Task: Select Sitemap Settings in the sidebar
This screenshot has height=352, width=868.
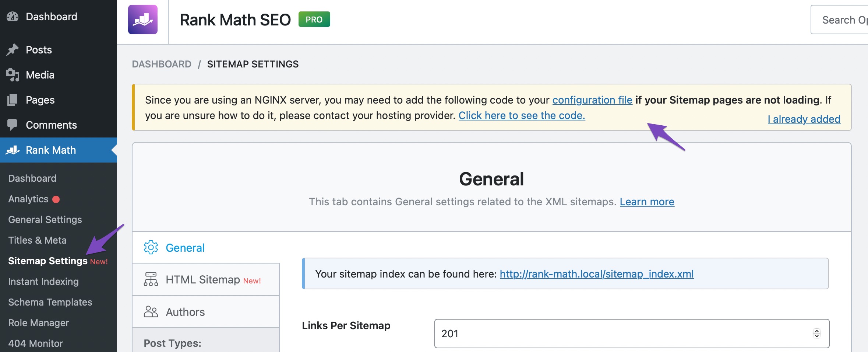Action: (x=48, y=261)
